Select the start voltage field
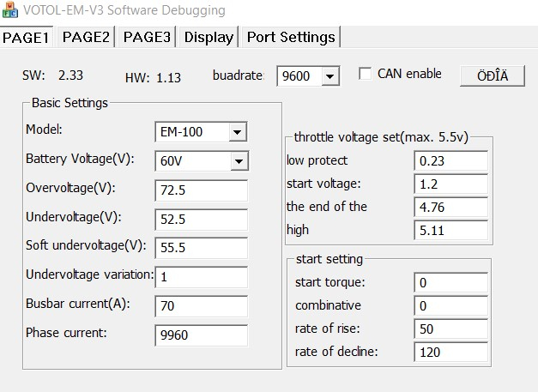This screenshot has width=538, height=392. click(x=450, y=184)
